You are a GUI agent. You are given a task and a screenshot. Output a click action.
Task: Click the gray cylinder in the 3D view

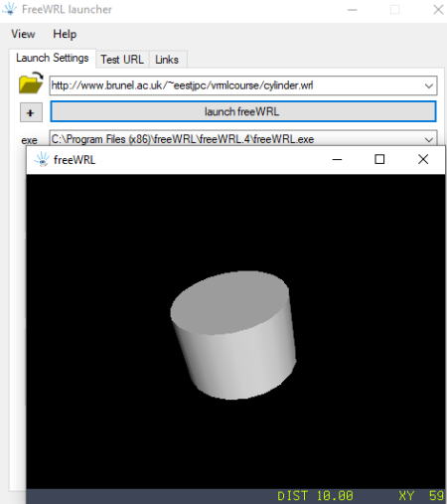point(233,335)
